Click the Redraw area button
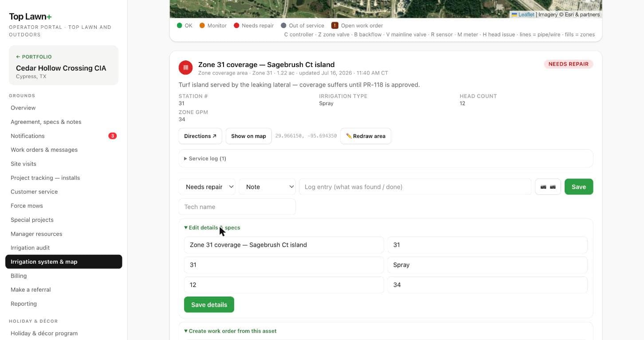This screenshot has width=644, height=340. (365, 136)
